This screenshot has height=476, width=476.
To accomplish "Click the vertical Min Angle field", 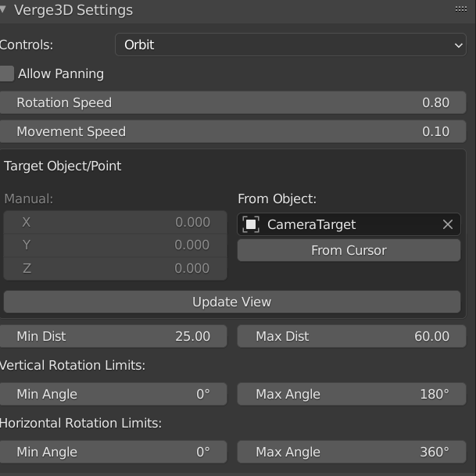I will [113, 394].
